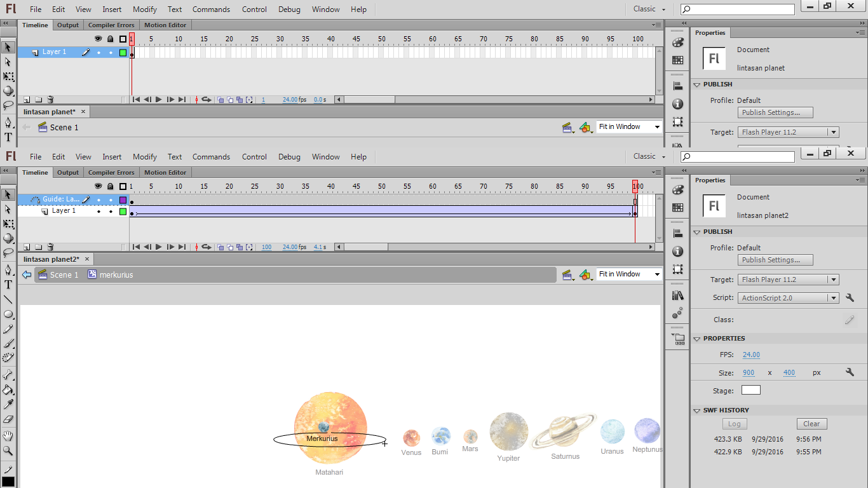Select the Deco tool in the tools panel
Screen dimensions: 868x488
8,358
